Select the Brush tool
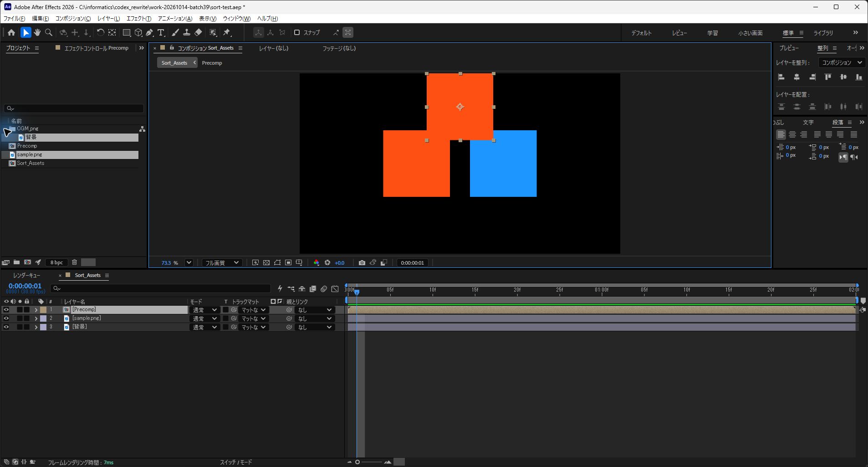 (175, 32)
